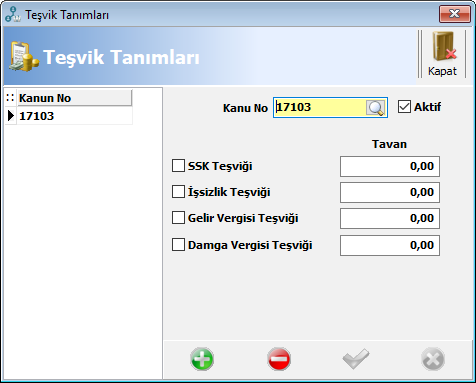Click the Damga Vergisi Tavan amount field
This screenshot has width=476, height=383.
click(x=390, y=245)
